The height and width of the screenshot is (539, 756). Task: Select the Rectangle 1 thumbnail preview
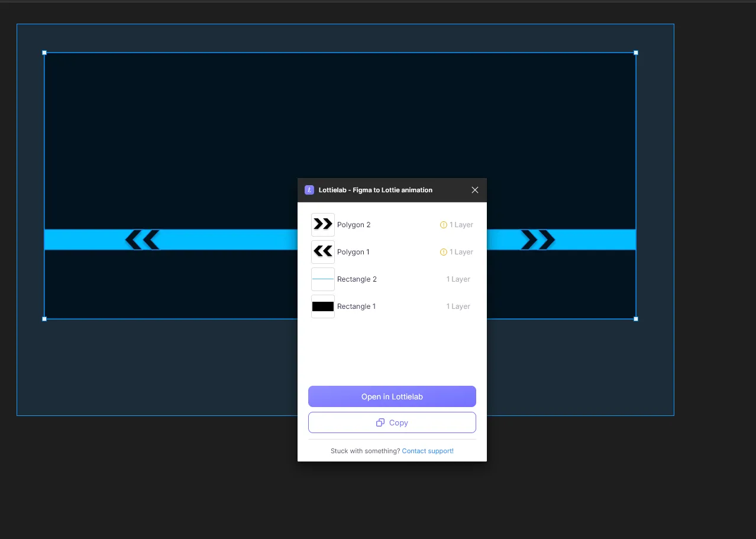pyautogui.click(x=323, y=306)
